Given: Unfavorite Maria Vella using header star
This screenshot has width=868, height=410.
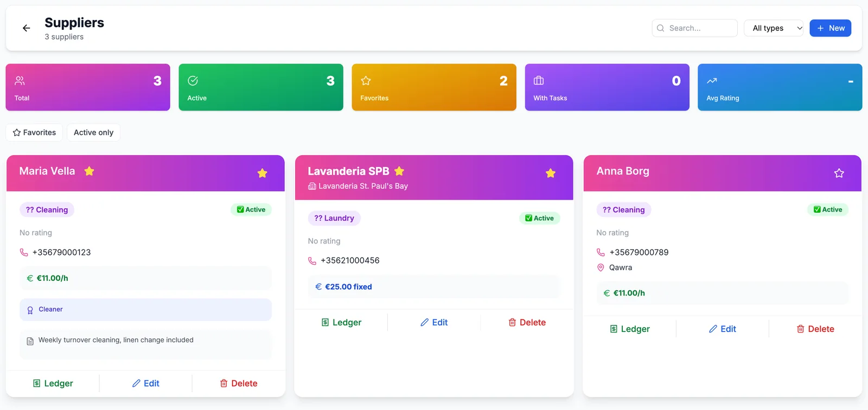Looking at the screenshot, I should [x=262, y=173].
